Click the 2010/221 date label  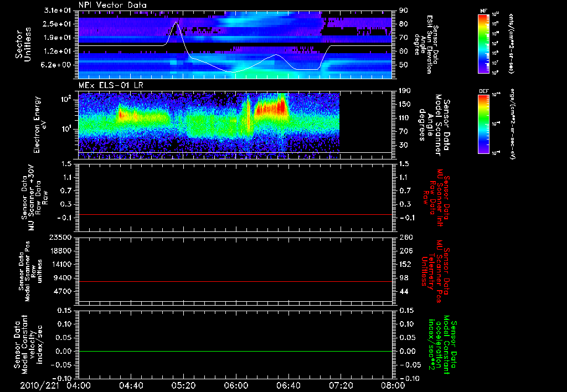39,385
